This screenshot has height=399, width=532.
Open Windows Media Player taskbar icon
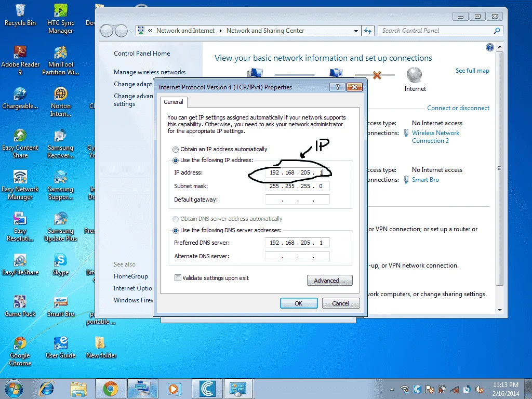click(x=174, y=389)
